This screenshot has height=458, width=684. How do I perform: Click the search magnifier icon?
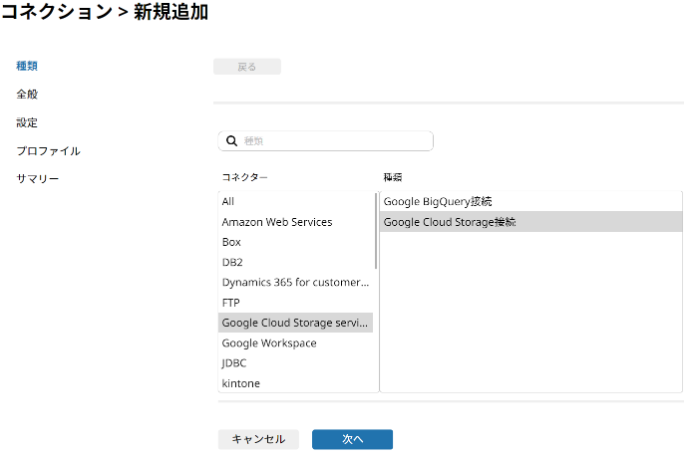pos(232,141)
